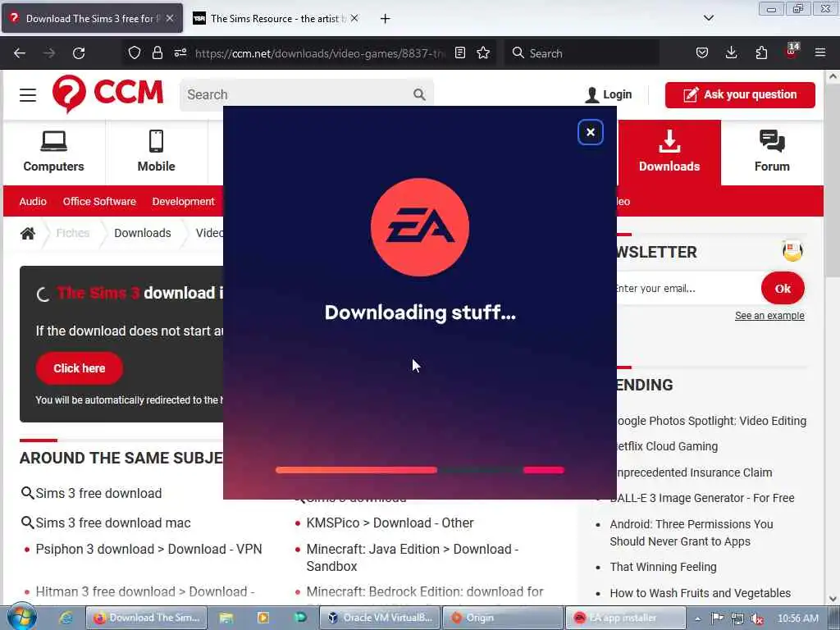This screenshot has height=630, width=840.
Task: Open the Pocket save icon
Action: point(702,52)
